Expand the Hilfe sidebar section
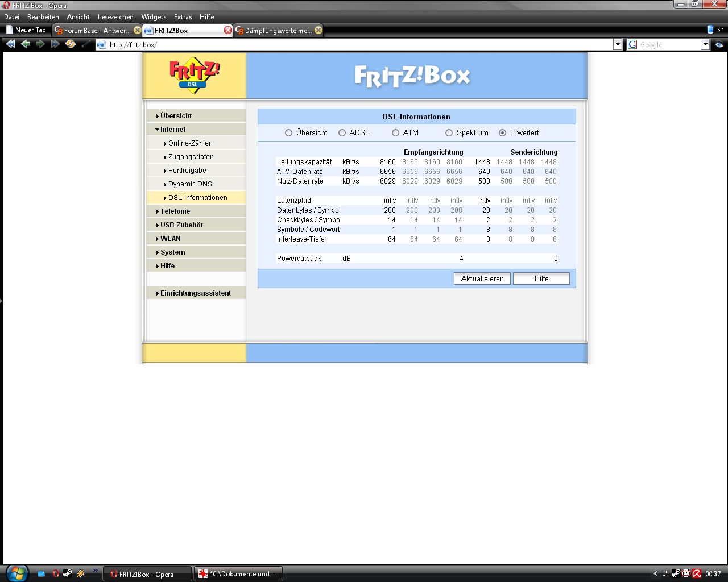The height and width of the screenshot is (582, 728). tap(196, 265)
